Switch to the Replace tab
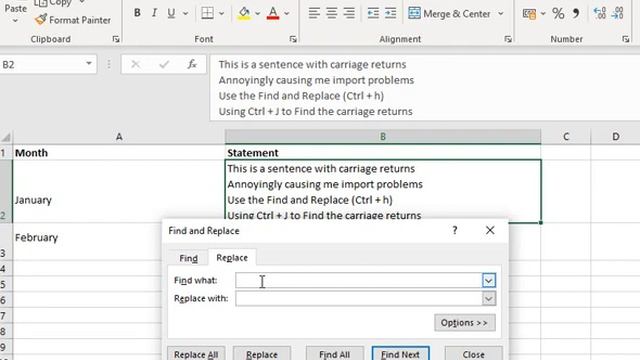640x360 pixels. point(232,258)
